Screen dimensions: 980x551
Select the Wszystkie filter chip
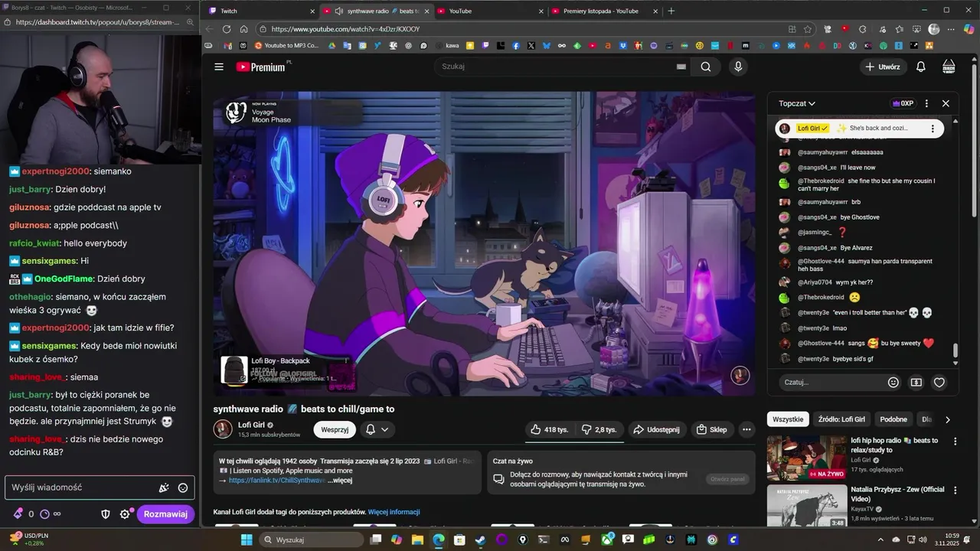[x=788, y=419]
